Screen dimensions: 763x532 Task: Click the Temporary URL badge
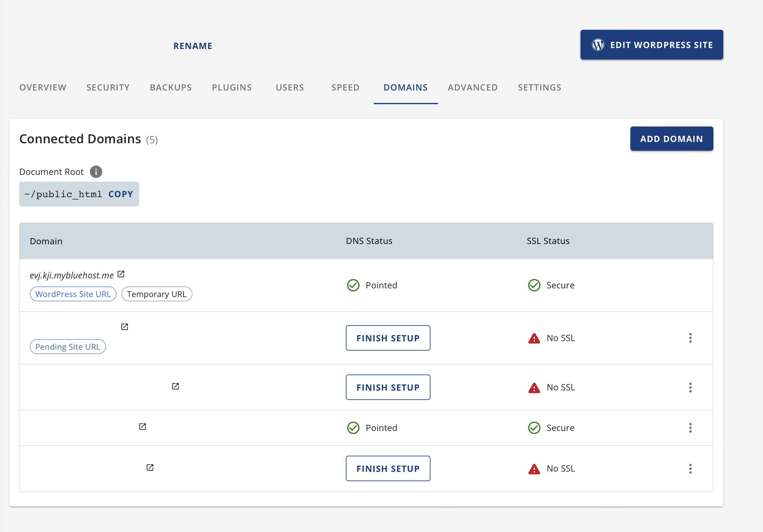[157, 294]
